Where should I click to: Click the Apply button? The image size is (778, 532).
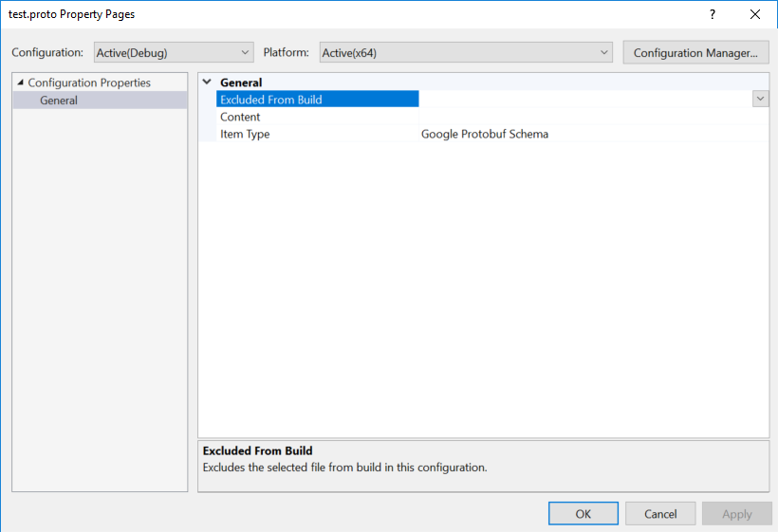[737, 514]
